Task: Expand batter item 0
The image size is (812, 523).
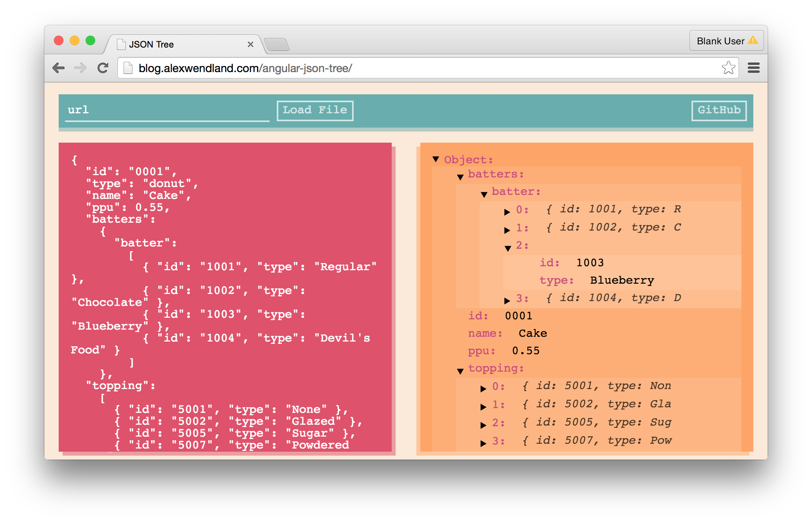Action: [507, 212]
